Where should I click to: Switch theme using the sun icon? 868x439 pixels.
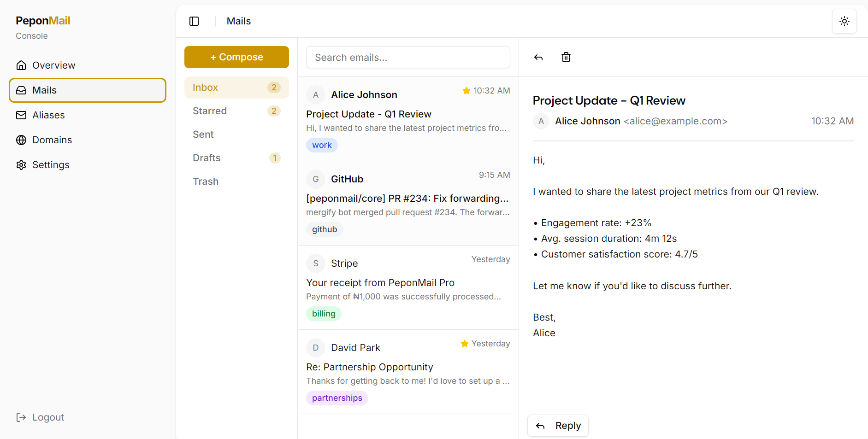[x=844, y=21]
